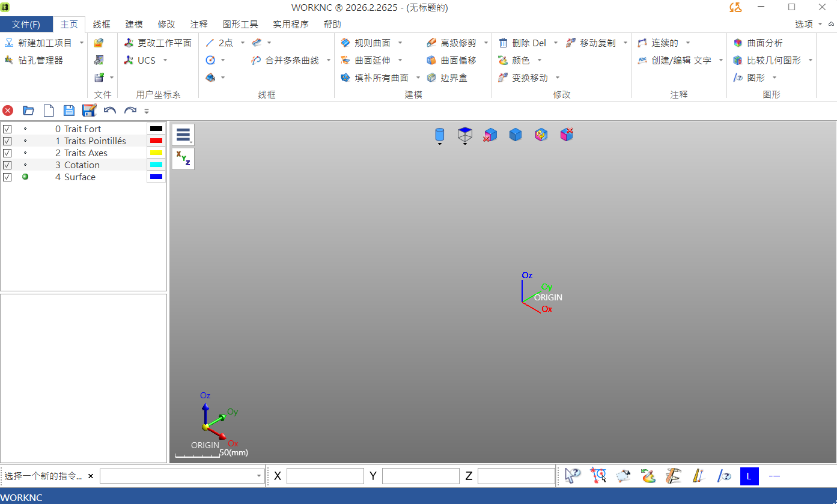
Task: Expand the UCS dropdown arrow
Action: coord(165,61)
